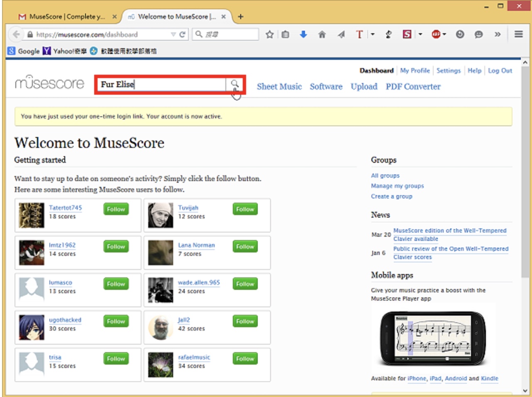Click the red S toolbar extension icon
Image resolution: width=532 pixels, height=397 pixels.
[407, 34]
